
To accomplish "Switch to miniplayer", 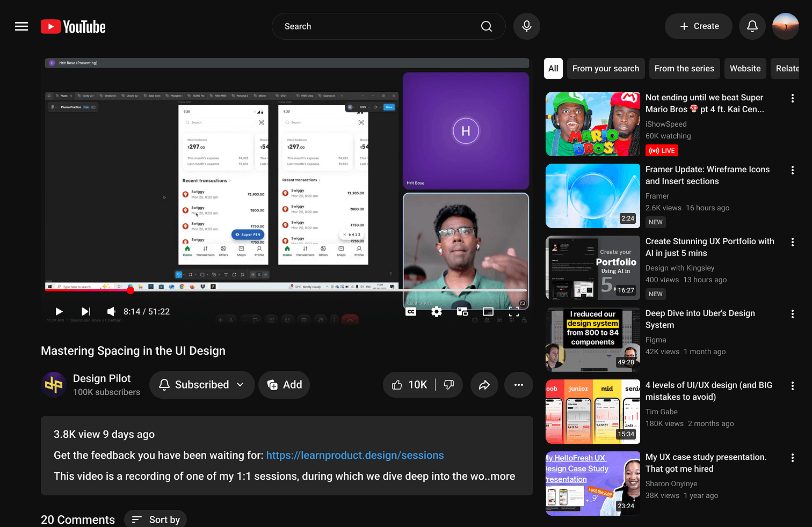I will [x=462, y=311].
